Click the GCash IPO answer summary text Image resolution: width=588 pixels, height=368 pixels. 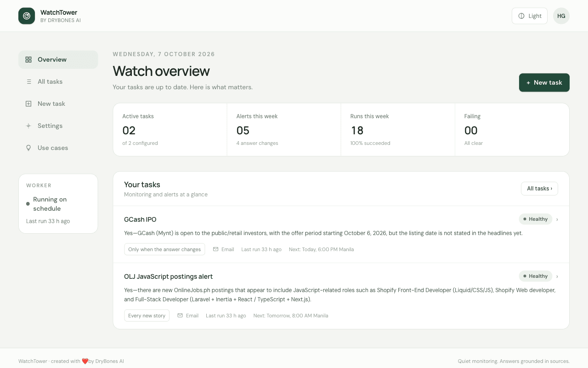[323, 233]
